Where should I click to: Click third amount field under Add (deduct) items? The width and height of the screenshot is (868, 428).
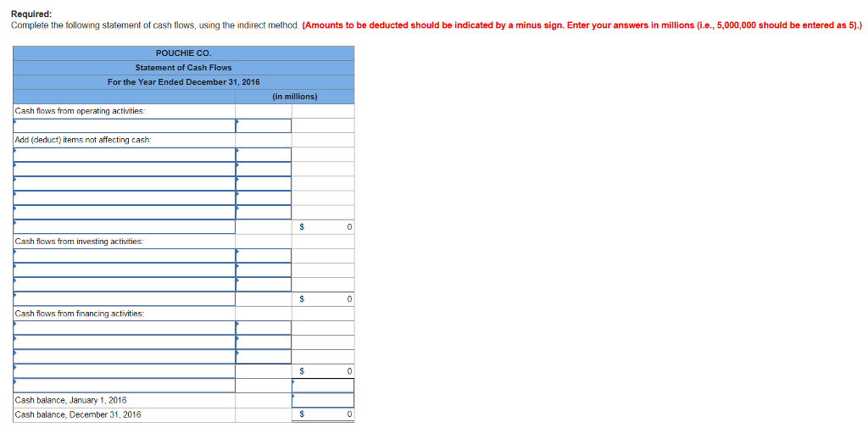coord(264,183)
